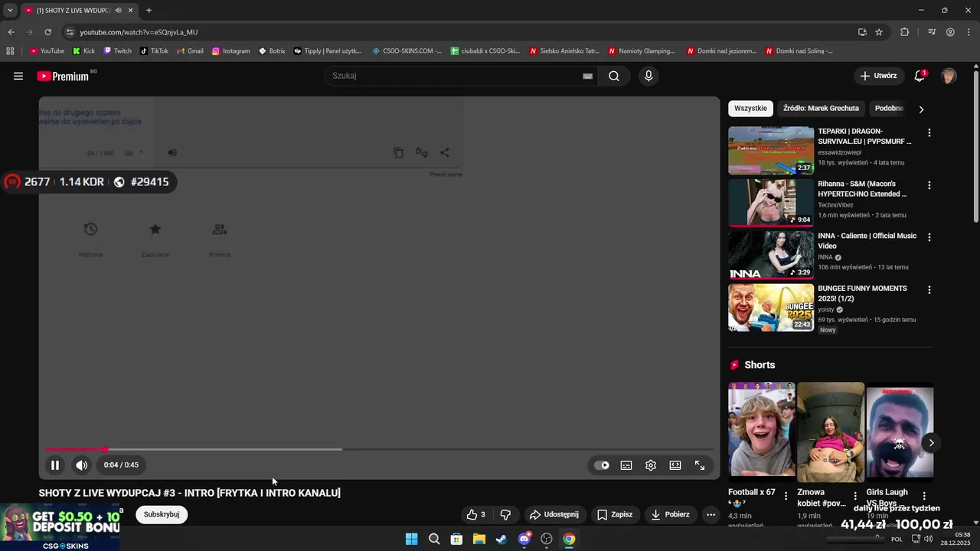The height and width of the screenshot is (551, 980).
Task: Play the Rihanna S&M thumbnail
Action: click(x=771, y=203)
